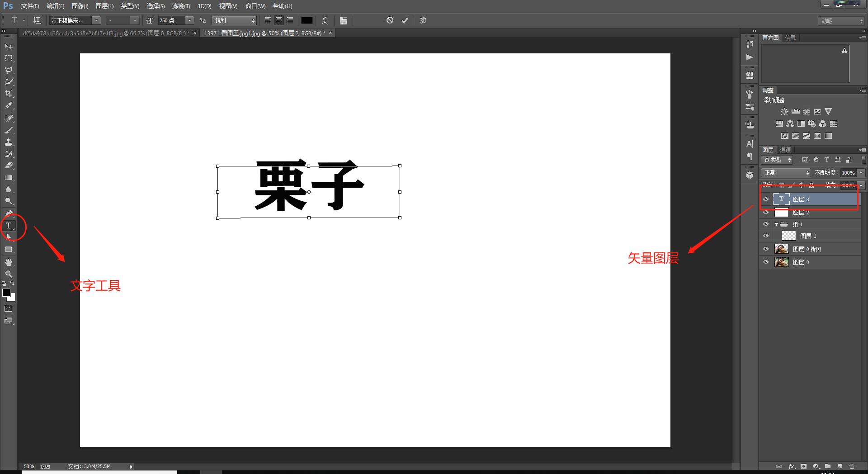Switch to the 通道 tab
This screenshot has height=474, width=868.
tap(785, 150)
